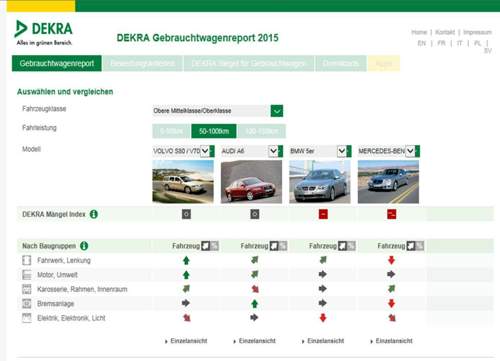Viewport: 500px width, 361px height.
Task: Click Volvo's green up arrow for Motor, Umwelt
Action: 186,275
